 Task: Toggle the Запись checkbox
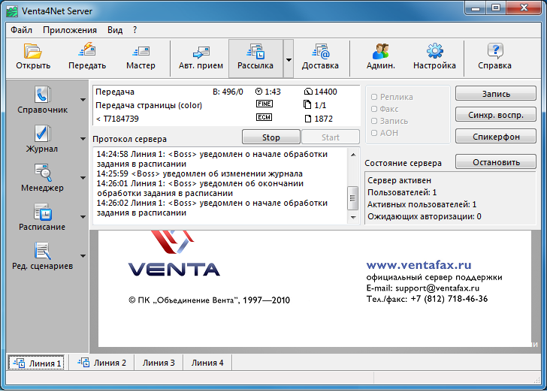tap(374, 121)
